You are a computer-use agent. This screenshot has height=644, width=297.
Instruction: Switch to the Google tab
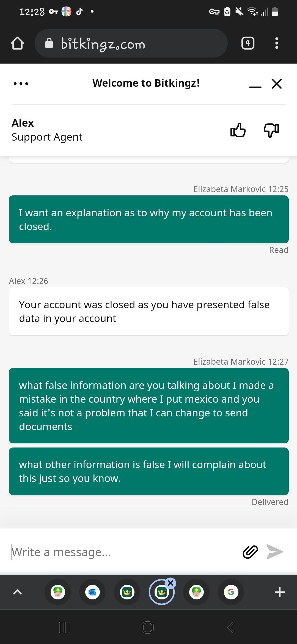click(231, 592)
